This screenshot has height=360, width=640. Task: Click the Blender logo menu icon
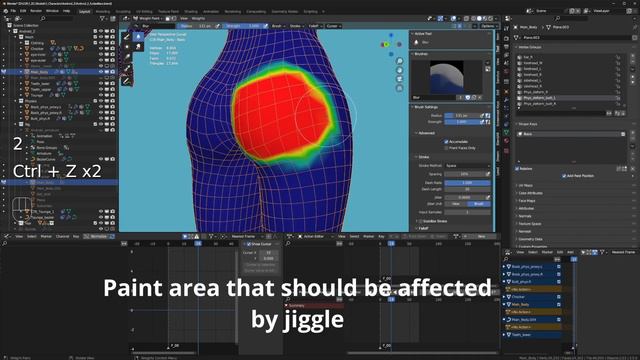point(5,11)
